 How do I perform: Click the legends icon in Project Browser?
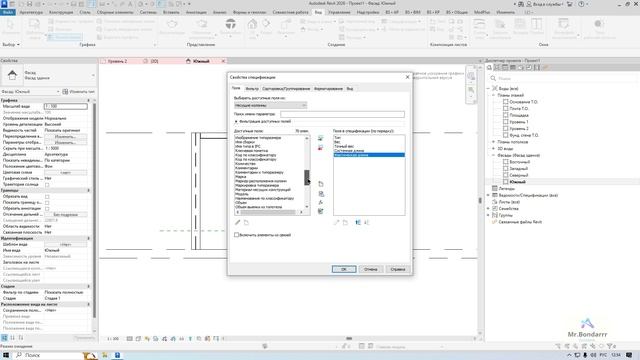(x=495, y=189)
